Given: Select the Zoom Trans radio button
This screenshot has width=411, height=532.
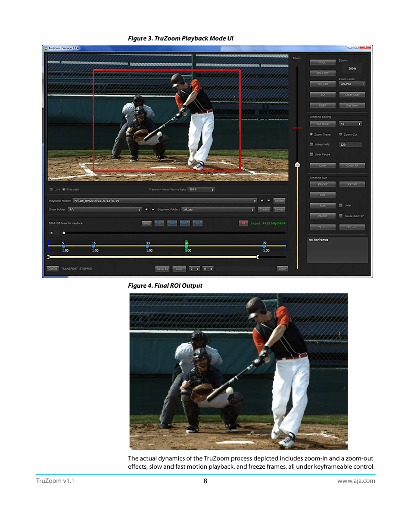Looking at the screenshot, I should [311, 134].
